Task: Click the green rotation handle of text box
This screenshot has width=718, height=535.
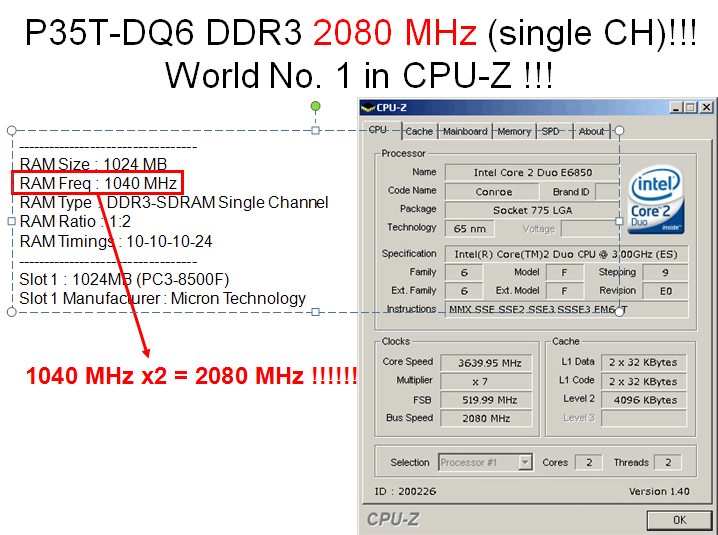Action: [315, 106]
